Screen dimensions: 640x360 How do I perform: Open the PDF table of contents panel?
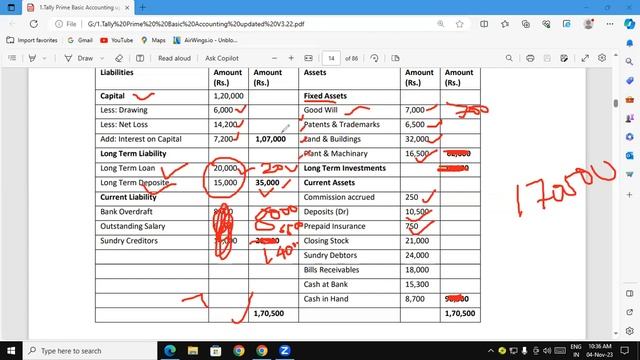12,58
